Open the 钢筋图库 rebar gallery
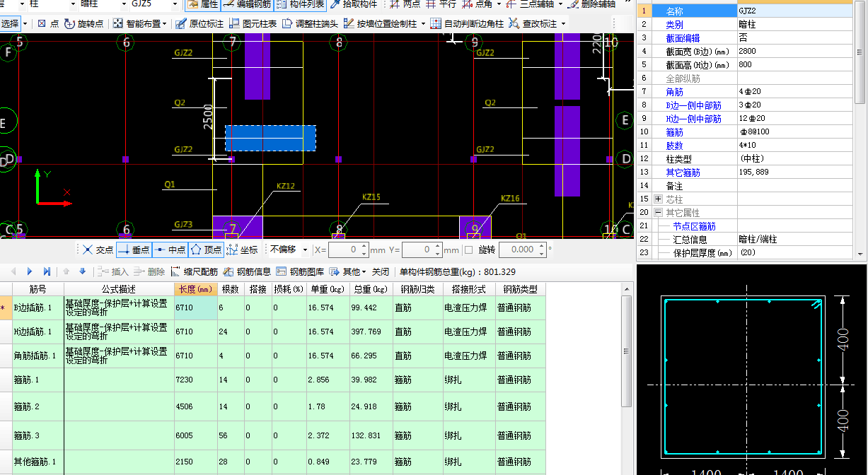Image resolution: width=868 pixels, height=475 pixels. click(x=300, y=271)
